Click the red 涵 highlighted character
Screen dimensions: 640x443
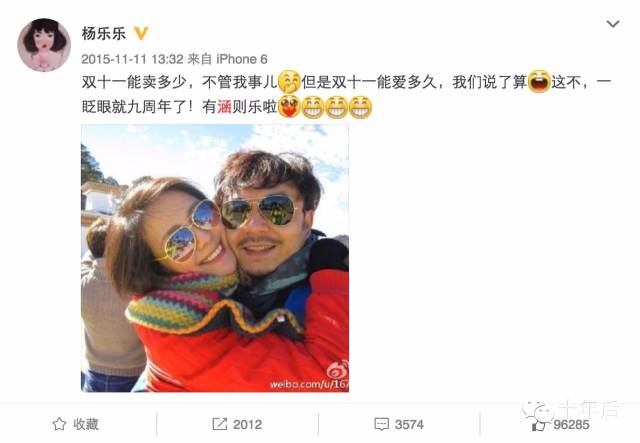pyautogui.click(x=224, y=107)
